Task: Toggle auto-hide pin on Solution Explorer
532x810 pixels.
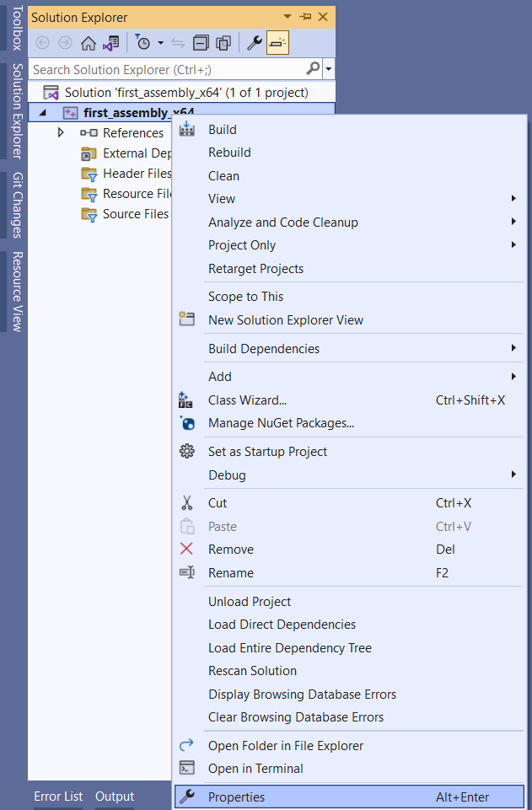Action: tap(305, 17)
